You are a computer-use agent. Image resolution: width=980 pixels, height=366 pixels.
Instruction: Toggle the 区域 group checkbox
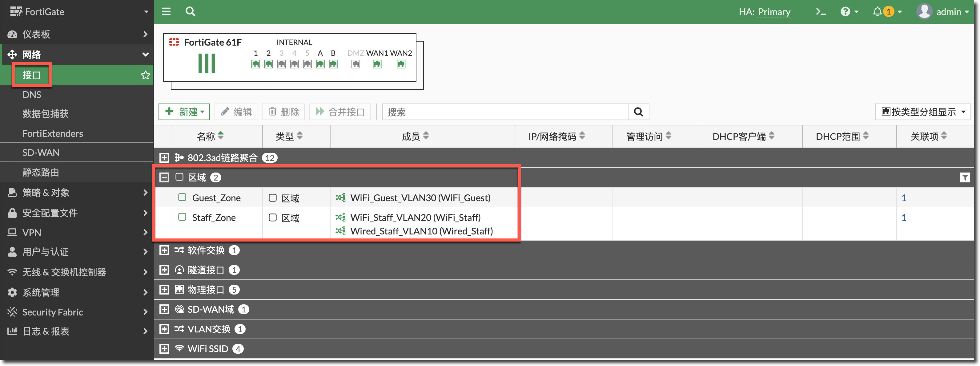point(179,177)
